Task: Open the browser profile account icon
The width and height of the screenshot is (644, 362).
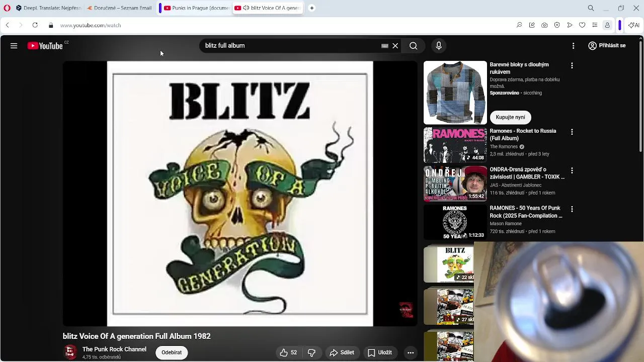Action: 607,25
